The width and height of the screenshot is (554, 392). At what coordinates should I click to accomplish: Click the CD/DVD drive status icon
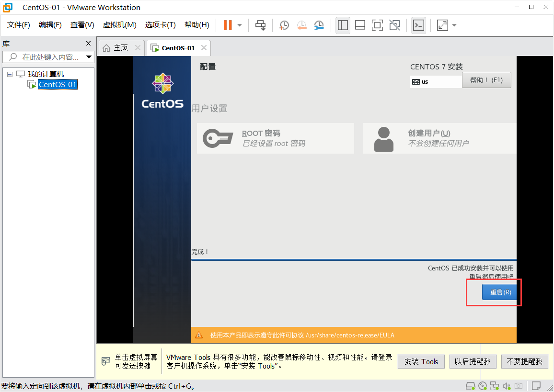(483, 386)
